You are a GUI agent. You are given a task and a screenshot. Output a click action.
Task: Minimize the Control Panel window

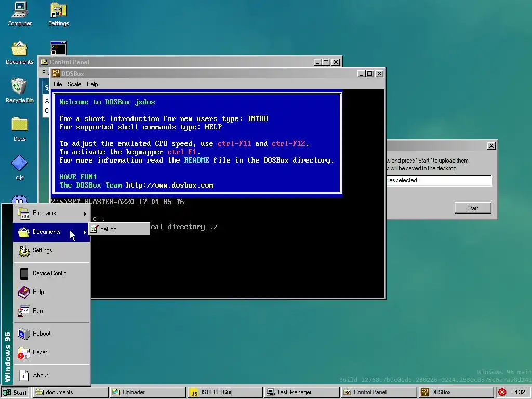pyautogui.click(x=317, y=62)
